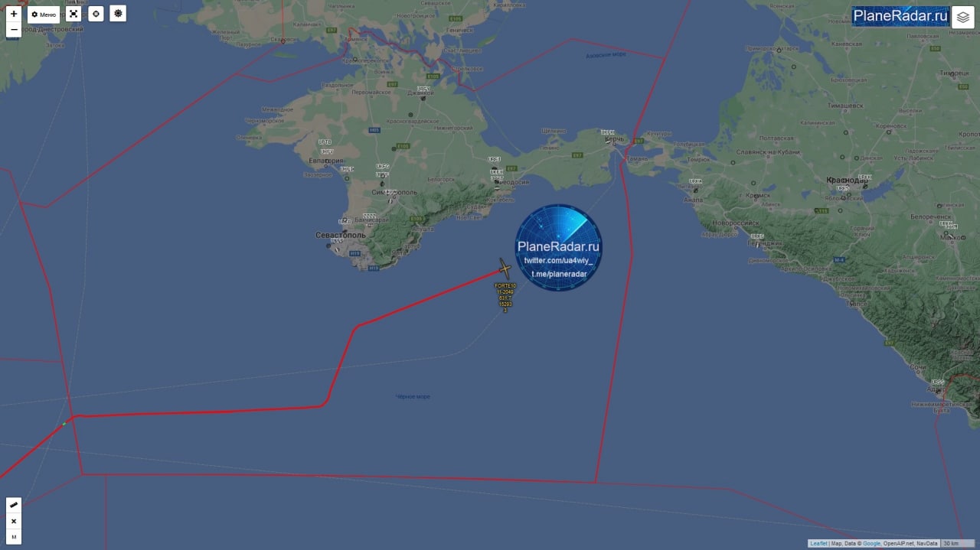This screenshot has width=980, height=550.
Task: Click the Краснодар city label
Action: click(848, 180)
